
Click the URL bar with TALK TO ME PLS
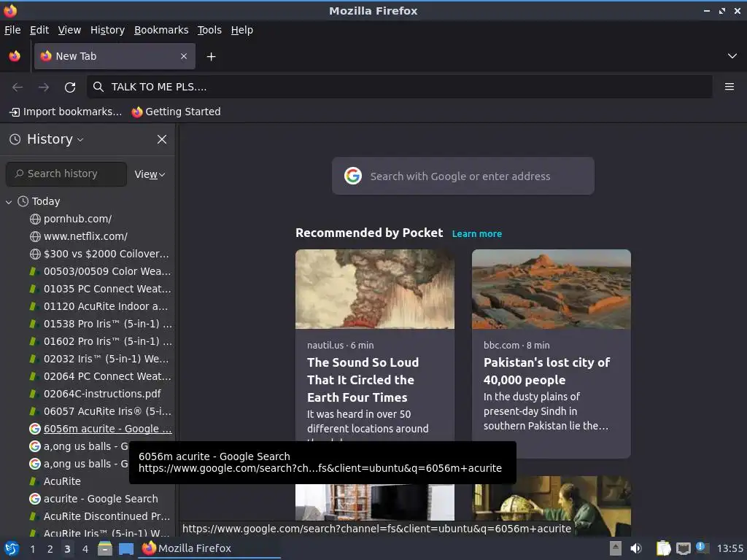tap(399, 87)
